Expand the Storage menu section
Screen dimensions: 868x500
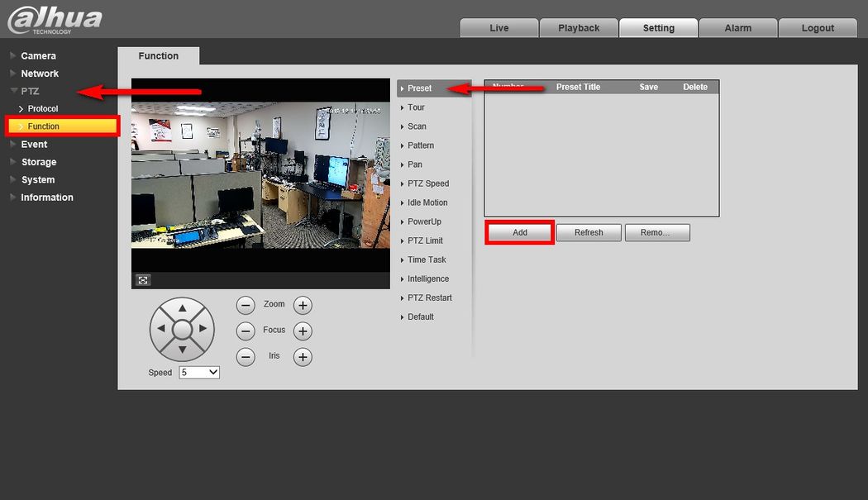pos(39,162)
